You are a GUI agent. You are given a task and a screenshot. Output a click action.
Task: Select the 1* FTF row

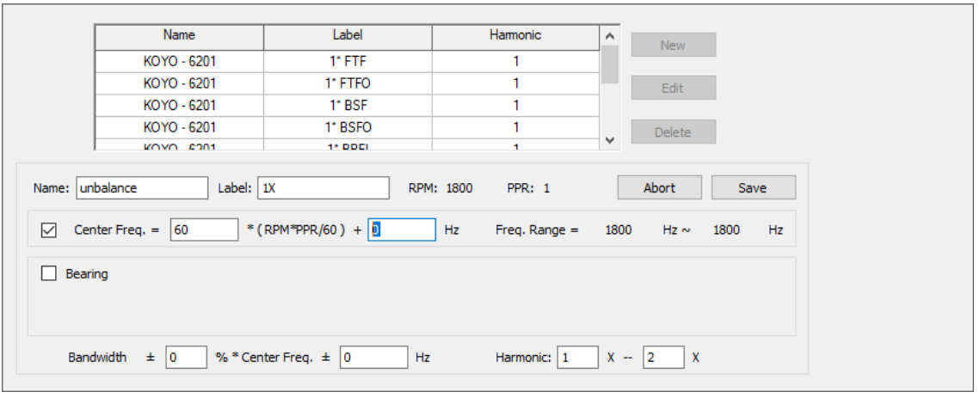pos(348,62)
